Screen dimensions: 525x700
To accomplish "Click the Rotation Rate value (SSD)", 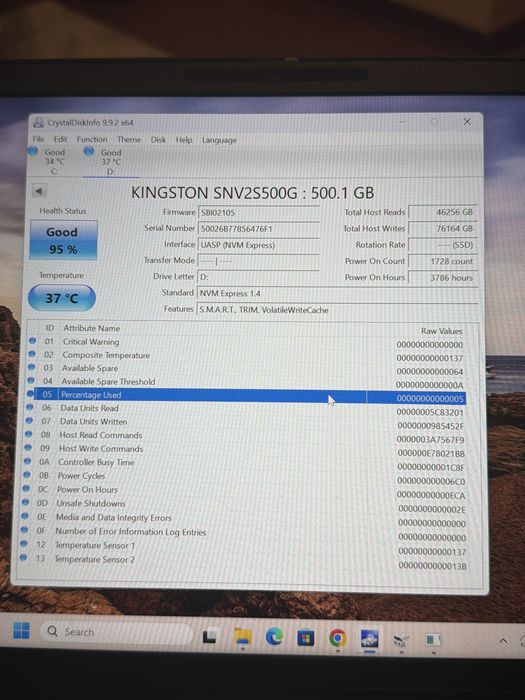I will click(x=443, y=245).
